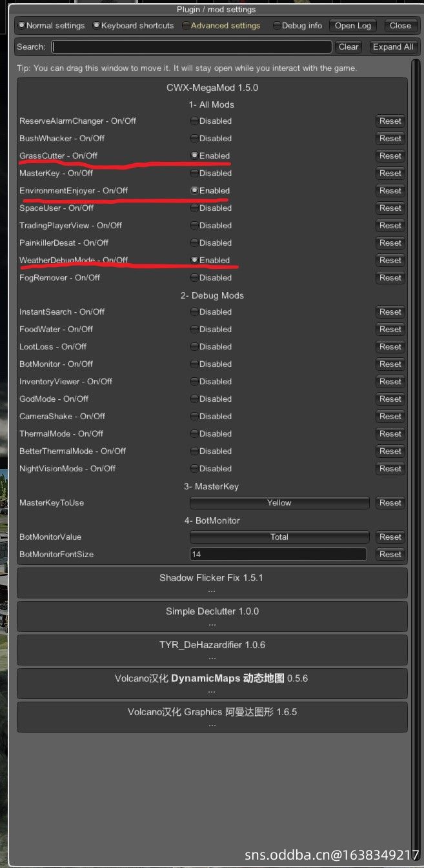Viewport: 424px width, 868px height.
Task: Enable the TradingPlayerView toggle
Action: tap(211, 226)
